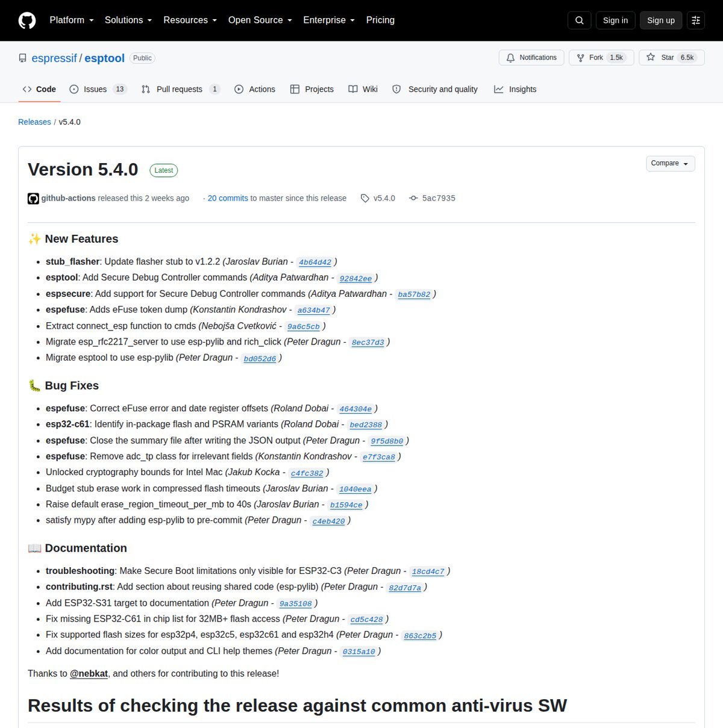This screenshot has width=723, height=728.
Task: Click the github-actions avatar icon
Action: coord(33,198)
